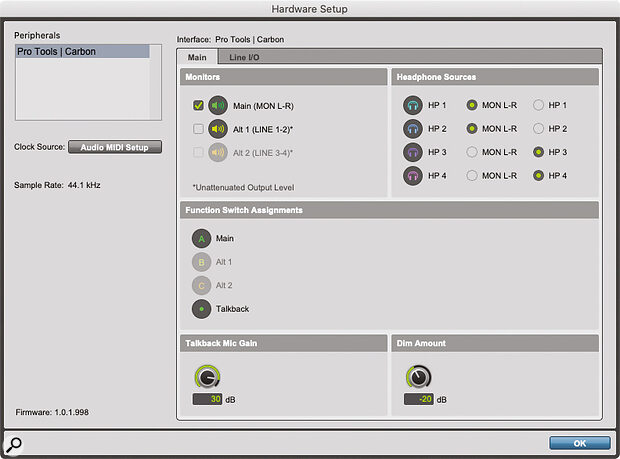Click the HP 2 headphone icon
620x459 pixels.
413,128
